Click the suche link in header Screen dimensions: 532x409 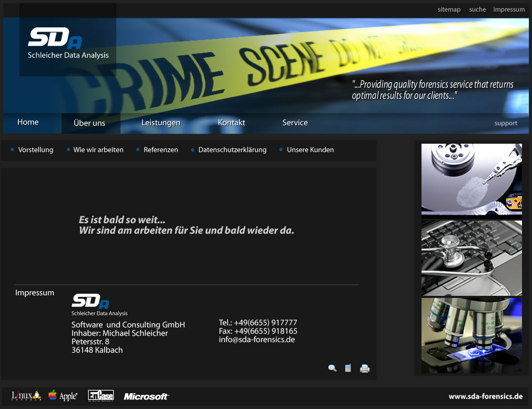pos(477,9)
